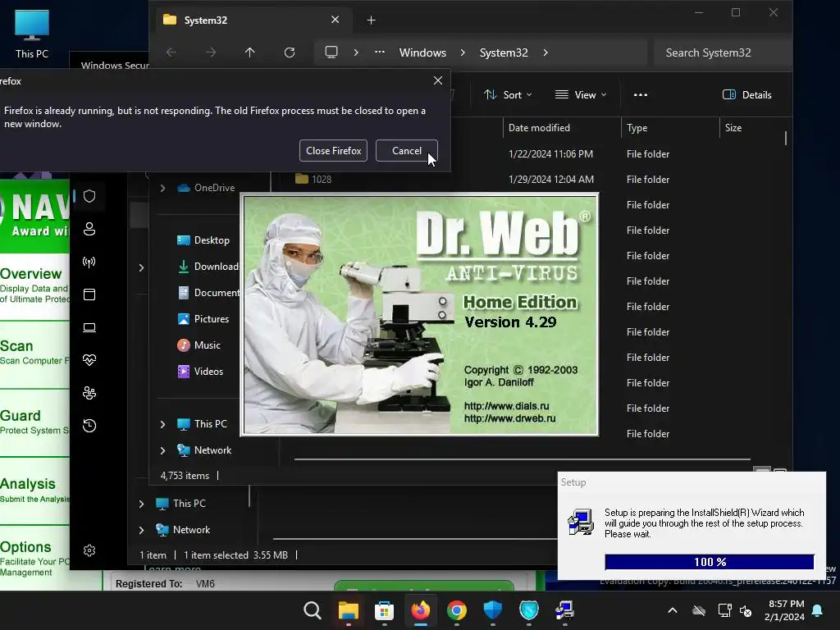This screenshot has width=840, height=630.
Task: Click Guard in NAV antivirus window
Action: click(21, 415)
